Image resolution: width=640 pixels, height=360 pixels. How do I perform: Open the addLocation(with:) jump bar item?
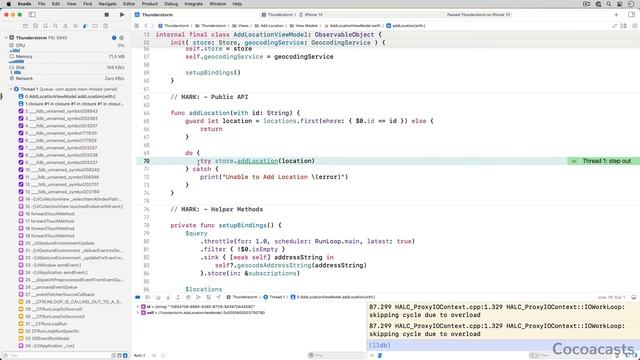click(x=406, y=26)
